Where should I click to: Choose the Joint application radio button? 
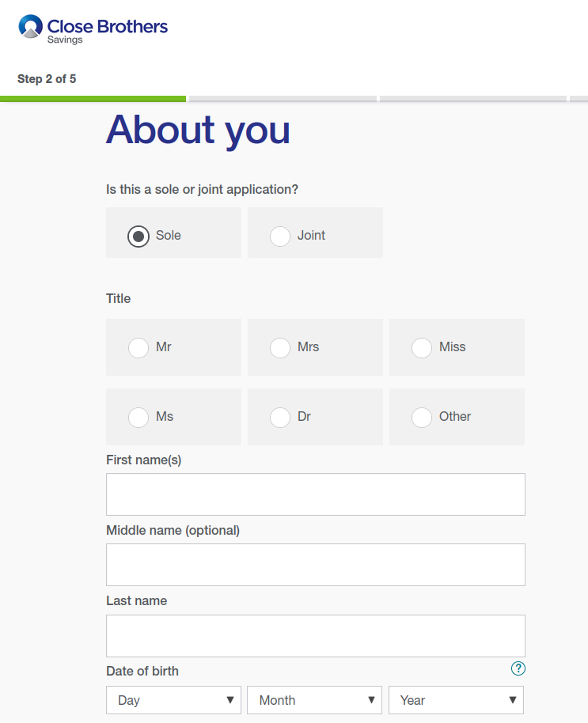coord(280,236)
